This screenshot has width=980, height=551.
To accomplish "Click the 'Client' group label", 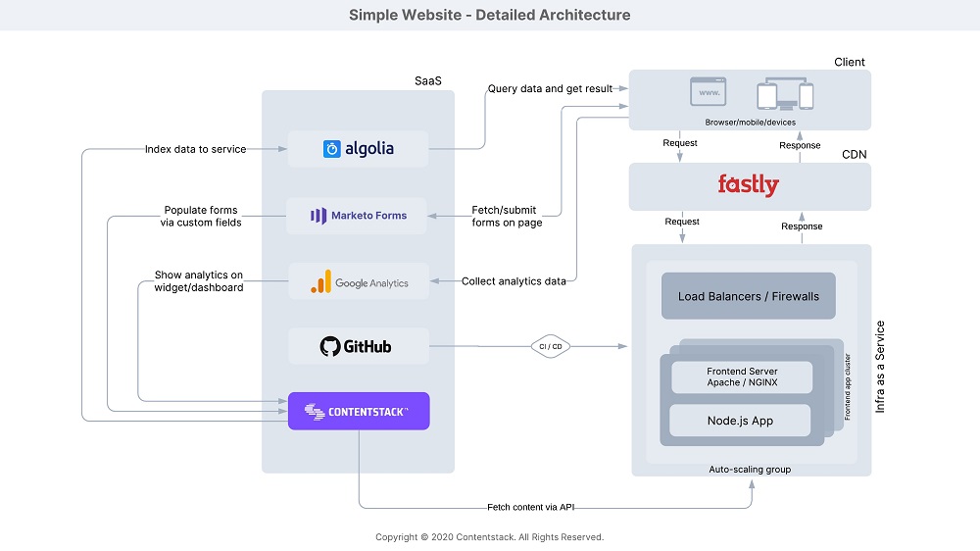I will coord(850,62).
